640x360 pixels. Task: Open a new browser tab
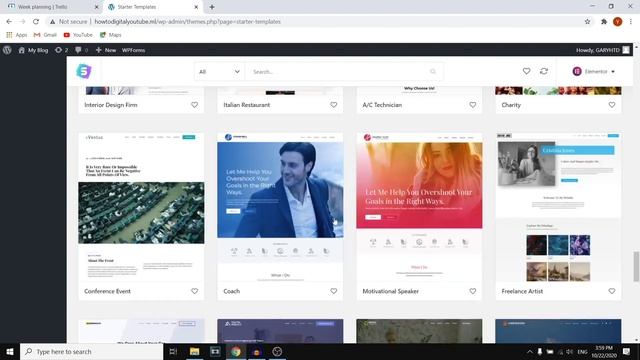click(x=212, y=7)
